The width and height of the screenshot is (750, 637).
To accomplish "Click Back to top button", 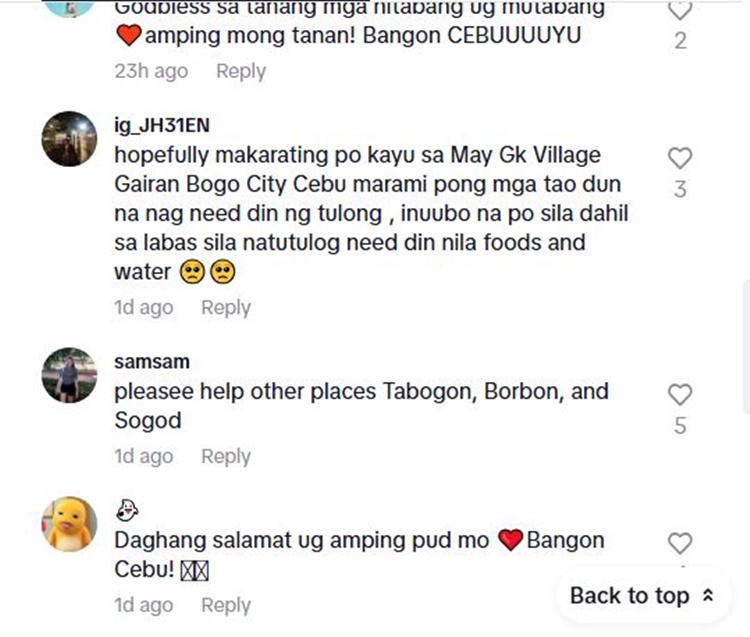I will (643, 596).
